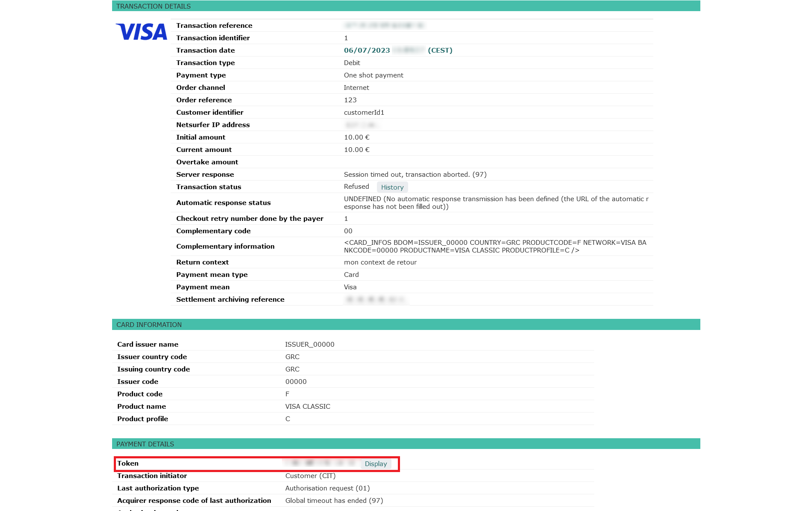Image resolution: width=812 pixels, height=511 pixels.
Task: Click the Display button in Token row
Action: tap(376, 464)
